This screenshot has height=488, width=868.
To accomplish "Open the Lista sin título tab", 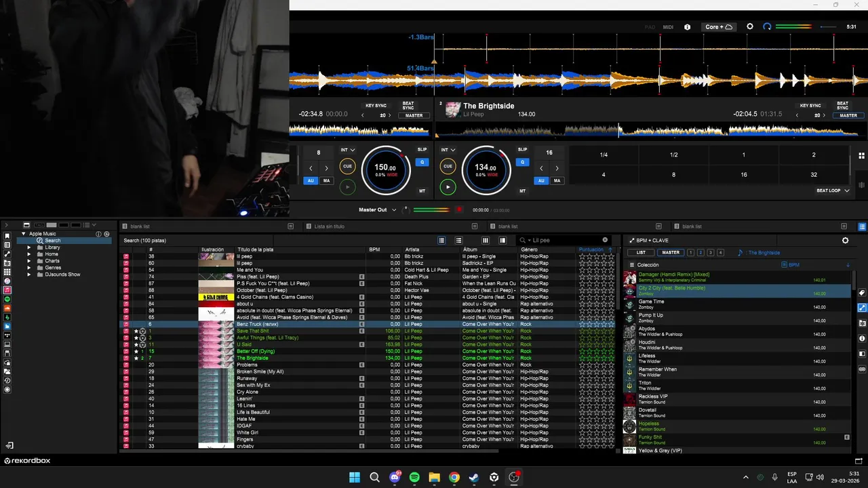I will click(x=330, y=226).
